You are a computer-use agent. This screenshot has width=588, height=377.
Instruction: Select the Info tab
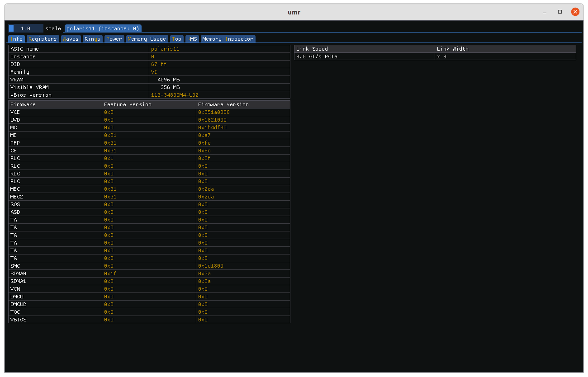coord(17,39)
